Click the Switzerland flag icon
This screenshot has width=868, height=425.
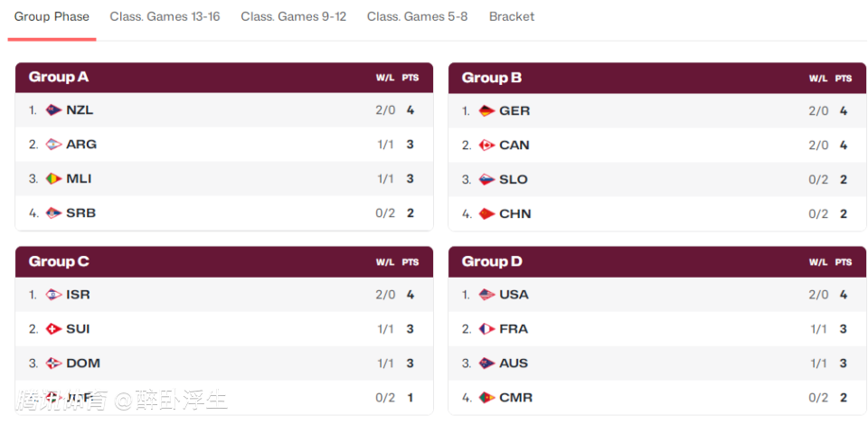(53, 329)
